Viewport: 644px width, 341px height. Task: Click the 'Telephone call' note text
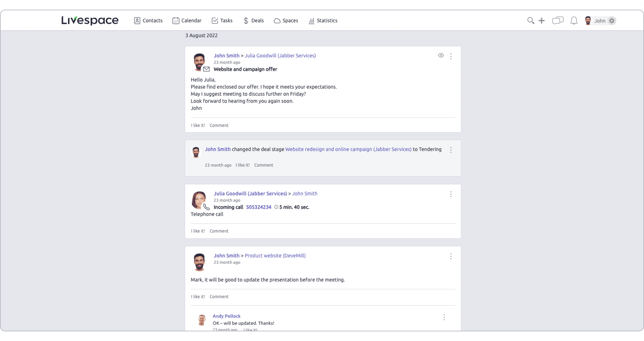tap(207, 214)
